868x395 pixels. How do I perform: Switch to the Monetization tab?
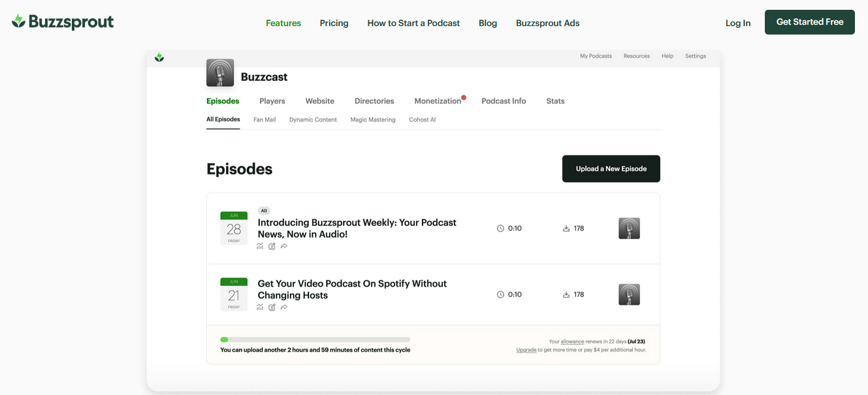436,101
